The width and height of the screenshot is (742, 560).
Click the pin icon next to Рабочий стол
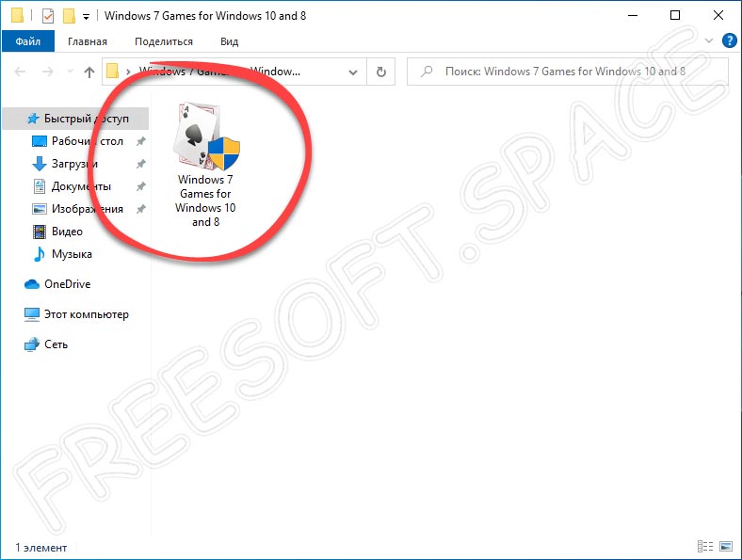coord(141,141)
